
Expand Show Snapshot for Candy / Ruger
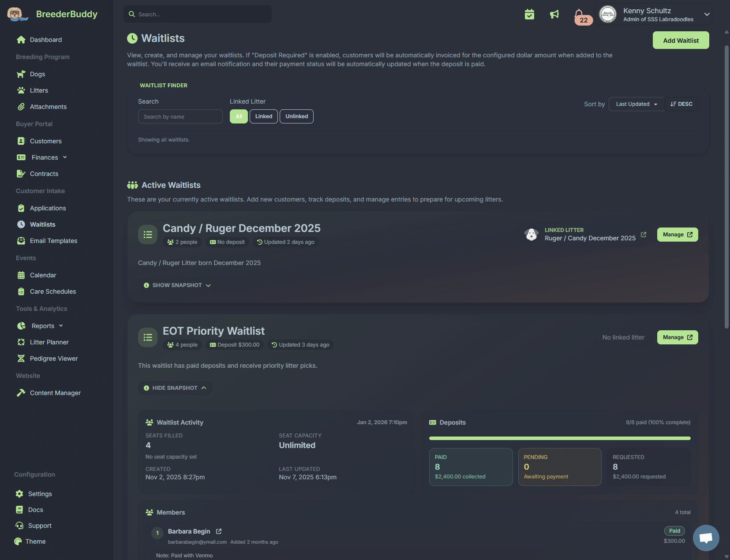[177, 285]
